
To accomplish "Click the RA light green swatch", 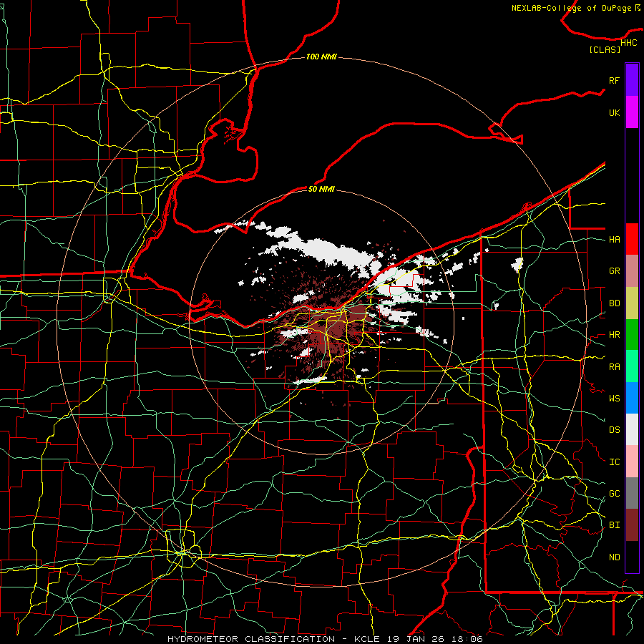I will (632, 366).
